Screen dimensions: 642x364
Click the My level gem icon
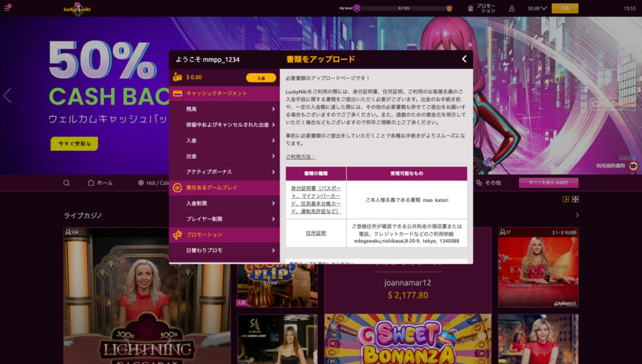point(357,8)
